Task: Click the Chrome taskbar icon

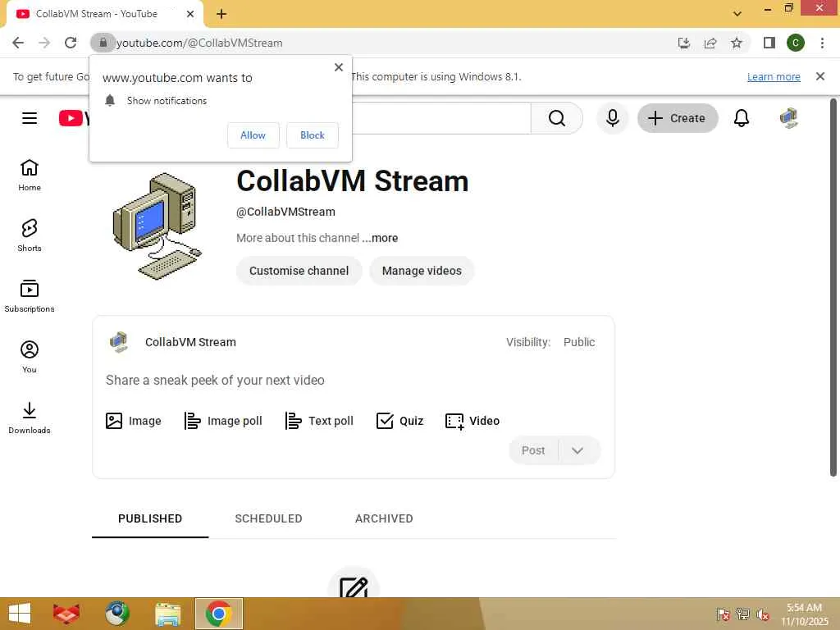Action: 218,614
